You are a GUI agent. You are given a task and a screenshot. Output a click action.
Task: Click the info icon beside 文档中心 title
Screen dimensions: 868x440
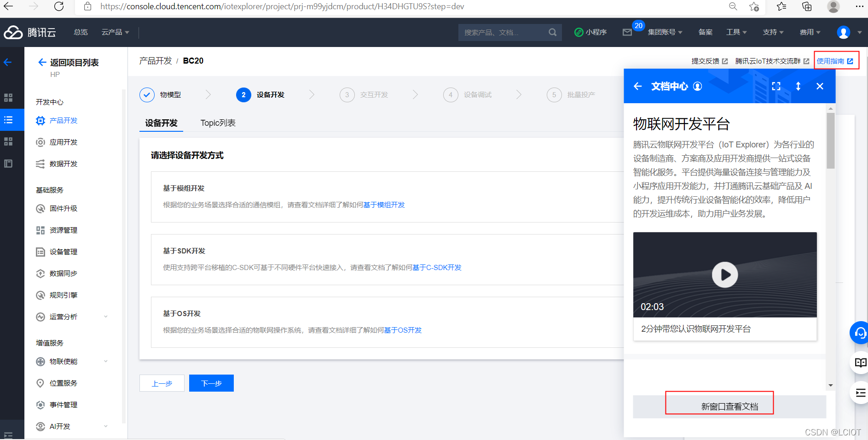pyautogui.click(x=698, y=86)
